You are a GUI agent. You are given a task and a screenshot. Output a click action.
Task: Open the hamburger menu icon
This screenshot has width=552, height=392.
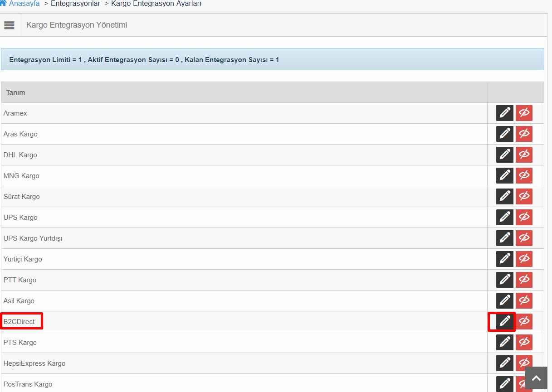pyautogui.click(x=10, y=25)
